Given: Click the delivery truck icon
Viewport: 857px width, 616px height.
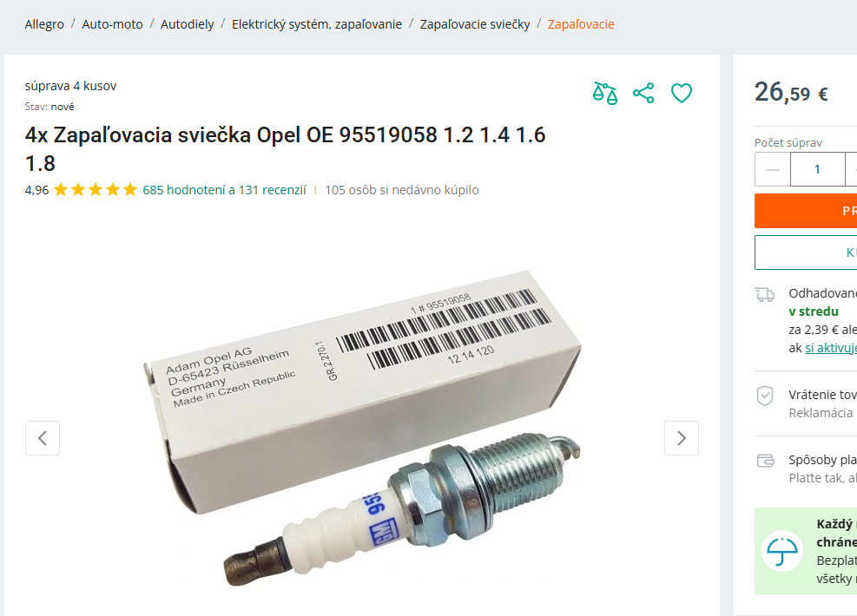Looking at the screenshot, I should point(765,295).
